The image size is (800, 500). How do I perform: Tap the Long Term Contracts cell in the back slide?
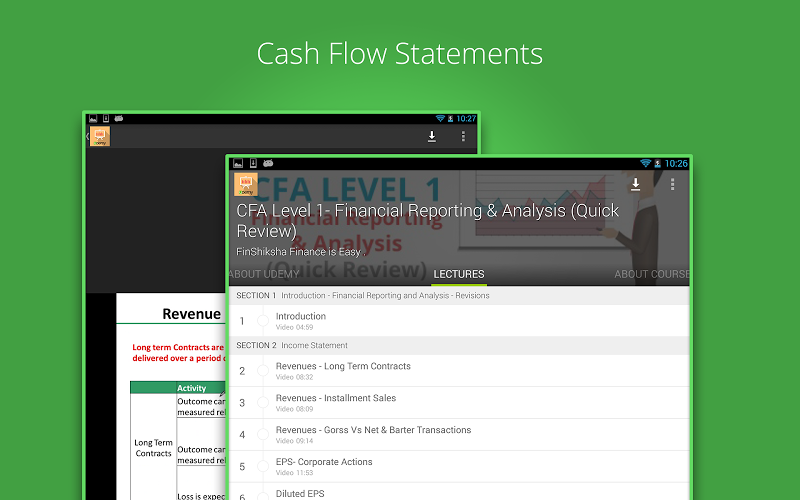coord(153,447)
